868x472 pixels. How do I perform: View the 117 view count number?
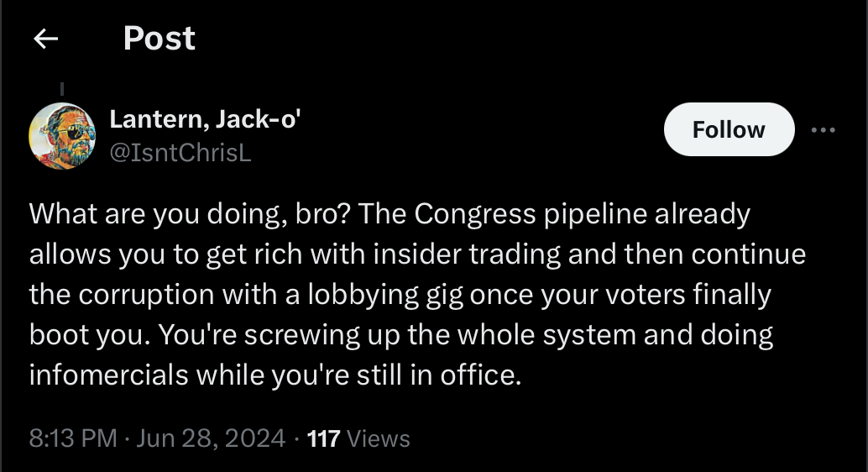tap(323, 438)
